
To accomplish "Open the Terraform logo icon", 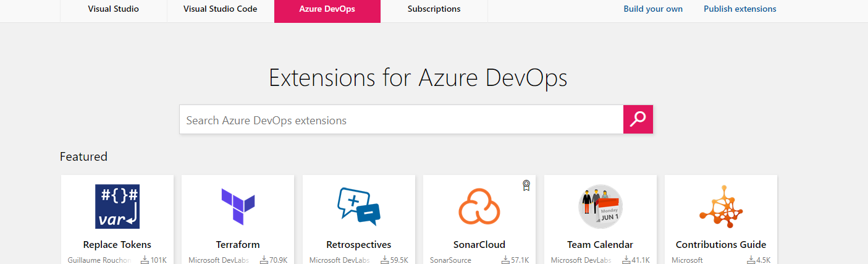I will [x=238, y=207].
